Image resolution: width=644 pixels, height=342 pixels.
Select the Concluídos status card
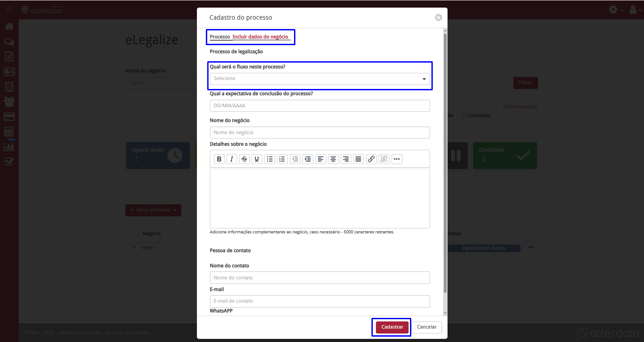tap(505, 156)
